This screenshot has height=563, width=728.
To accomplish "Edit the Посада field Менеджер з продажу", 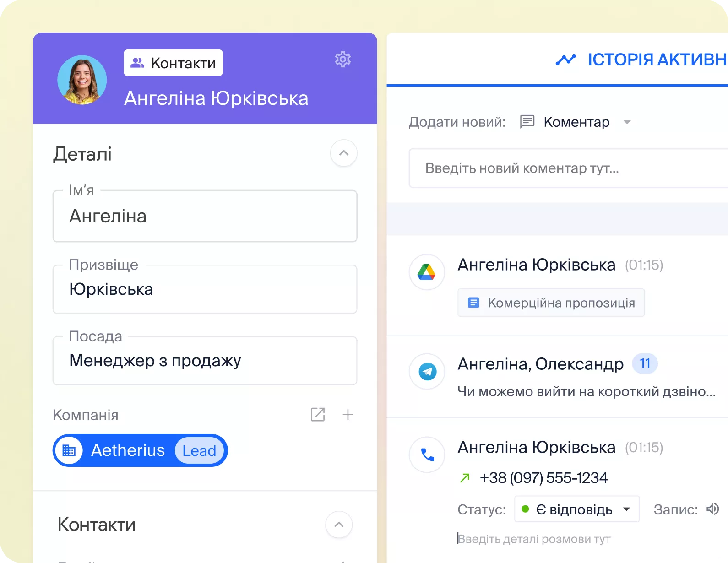I will coord(205,361).
